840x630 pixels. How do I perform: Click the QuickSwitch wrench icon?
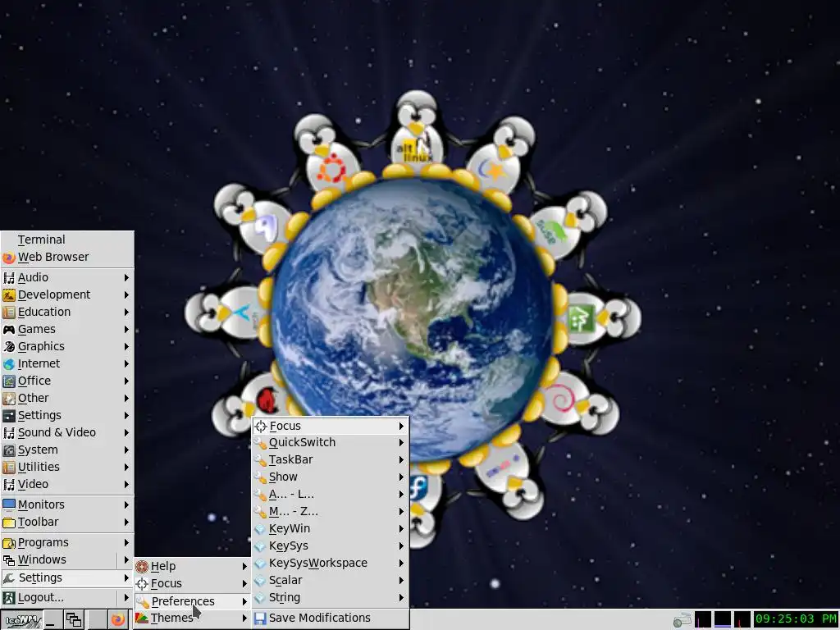(x=260, y=443)
